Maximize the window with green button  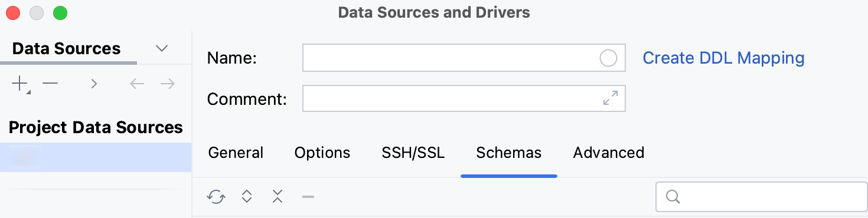point(60,12)
